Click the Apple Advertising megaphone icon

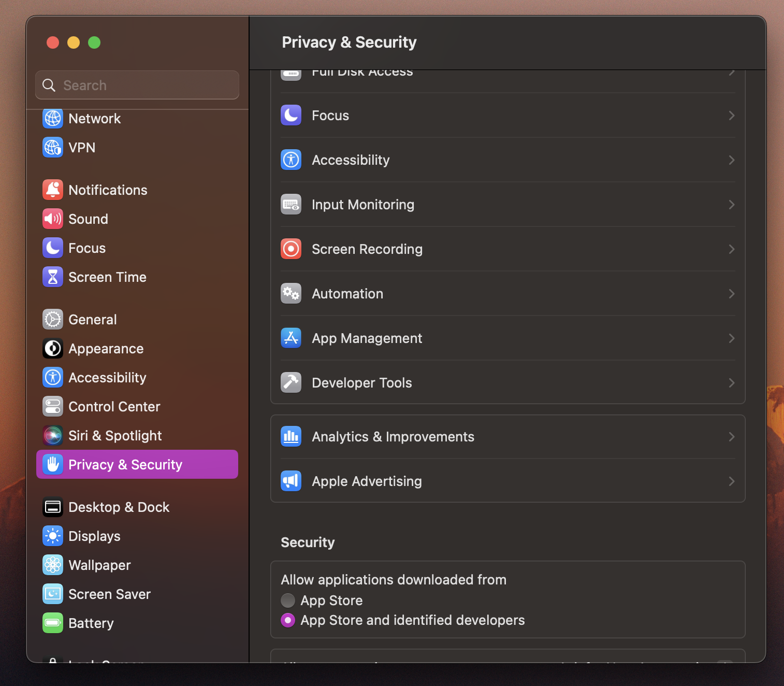tap(291, 481)
